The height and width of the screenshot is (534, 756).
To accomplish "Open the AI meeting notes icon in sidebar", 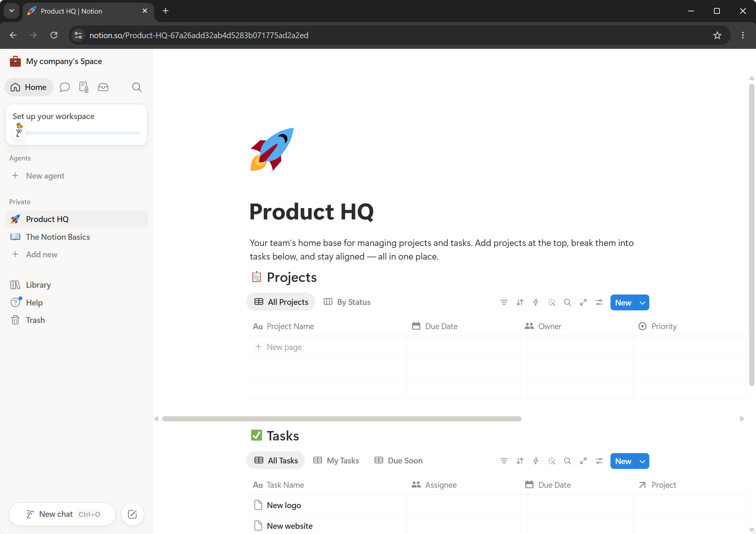I will point(84,87).
